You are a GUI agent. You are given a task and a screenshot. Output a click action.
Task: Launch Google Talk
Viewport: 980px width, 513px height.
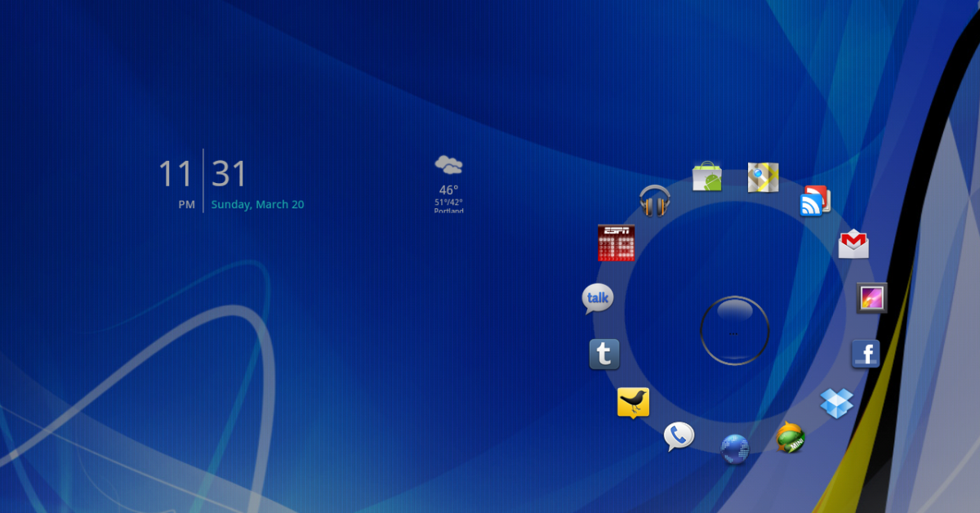click(x=597, y=299)
